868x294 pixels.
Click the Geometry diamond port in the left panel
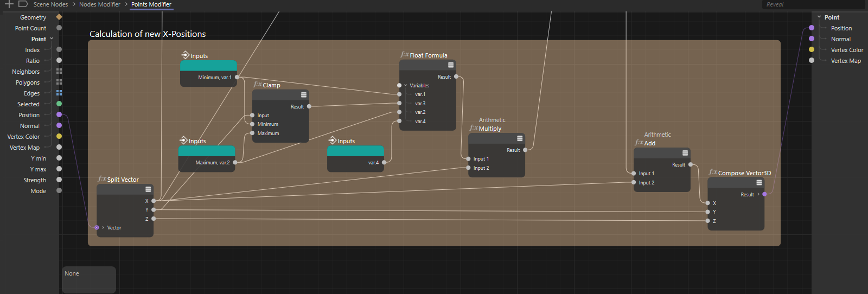[59, 17]
